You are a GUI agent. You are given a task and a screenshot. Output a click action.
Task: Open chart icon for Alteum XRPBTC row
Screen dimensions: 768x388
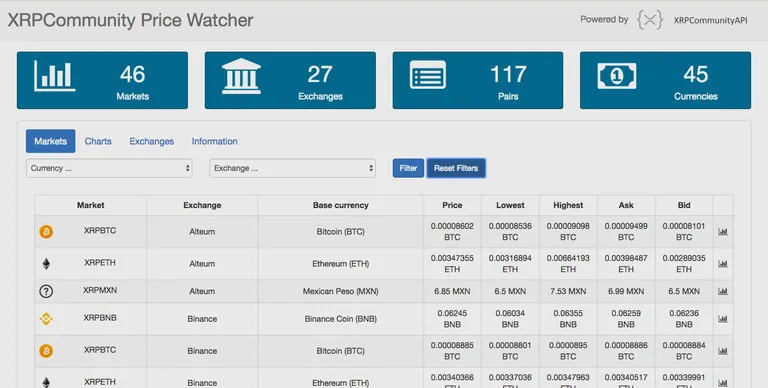click(x=722, y=232)
